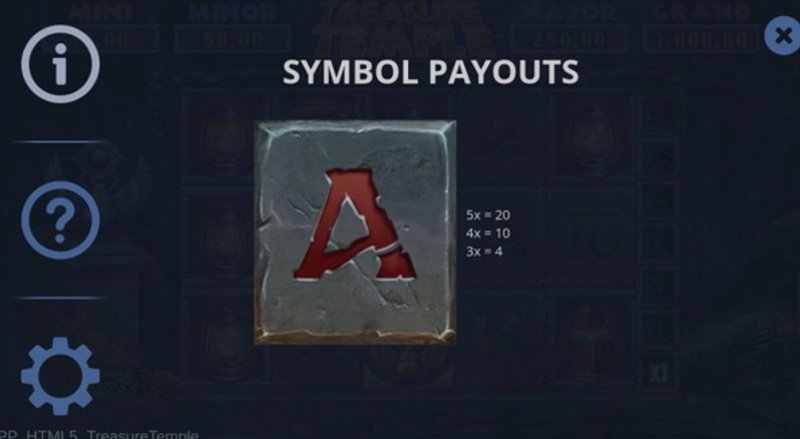Open the info paytable section
Screen dimensions: 800x439
coord(60,64)
